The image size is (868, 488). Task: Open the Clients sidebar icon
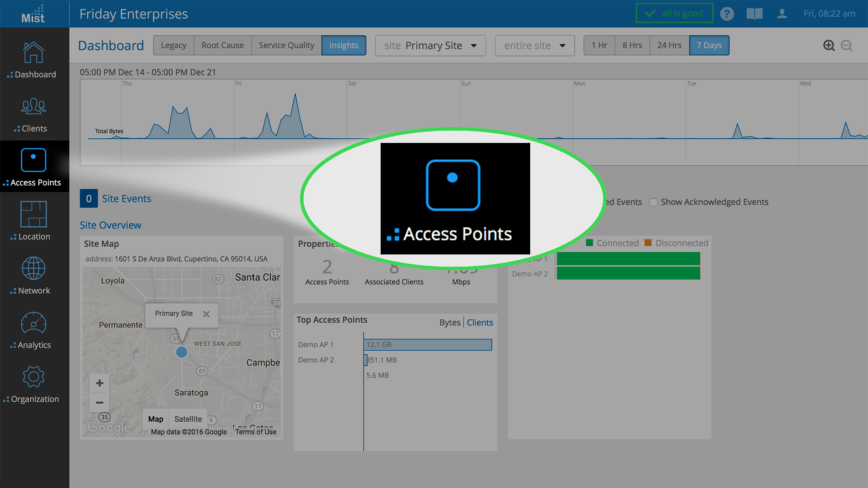tap(33, 107)
